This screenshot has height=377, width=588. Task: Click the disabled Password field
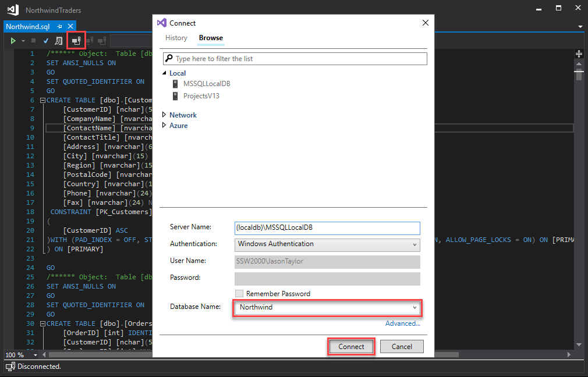pyautogui.click(x=327, y=279)
